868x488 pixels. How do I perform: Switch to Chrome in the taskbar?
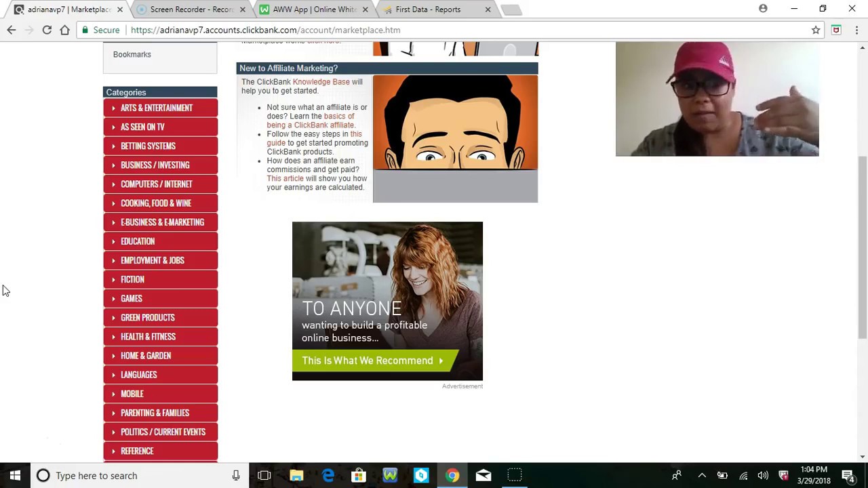pyautogui.click(x=452, y=476)
